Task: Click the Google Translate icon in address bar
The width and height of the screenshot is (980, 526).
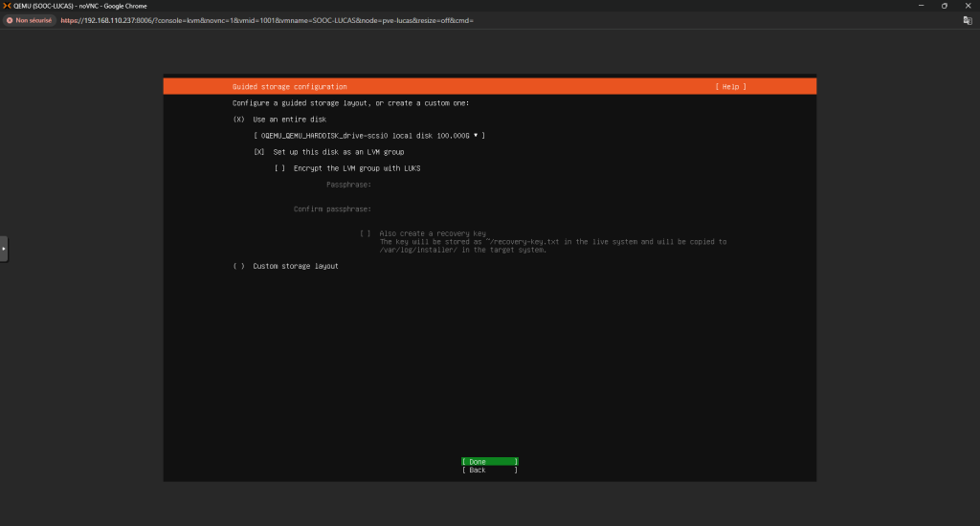Action: click(968, 20)
